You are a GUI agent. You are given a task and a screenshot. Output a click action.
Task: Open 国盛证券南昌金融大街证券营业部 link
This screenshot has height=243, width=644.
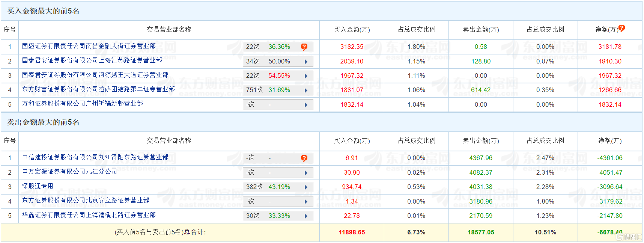pos(89,46)
